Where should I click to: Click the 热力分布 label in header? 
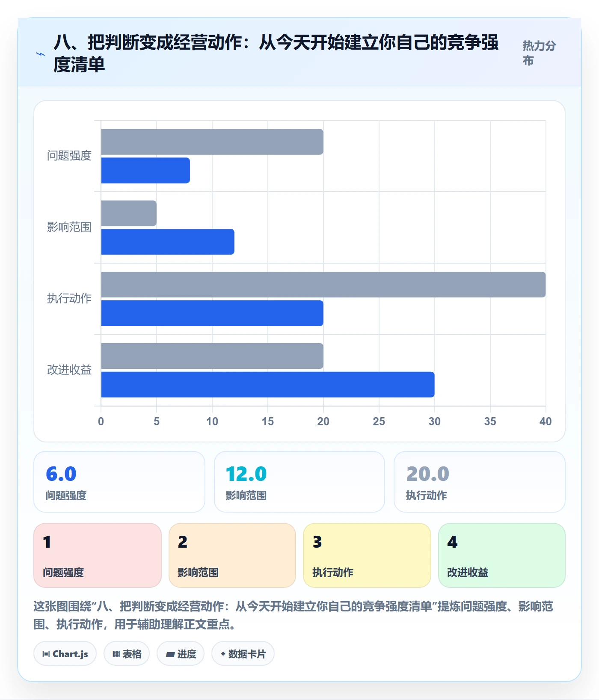point(539,53)
